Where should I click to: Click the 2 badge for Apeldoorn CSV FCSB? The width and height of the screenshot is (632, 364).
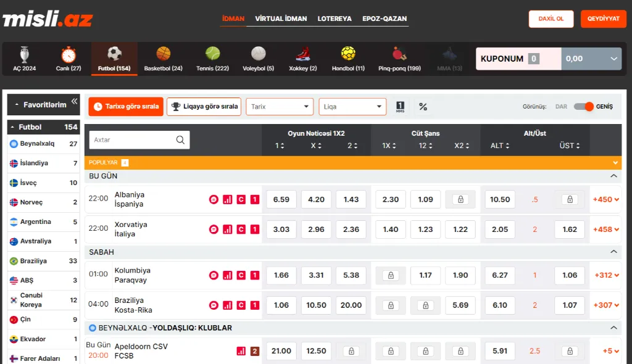tap(255, 351)
